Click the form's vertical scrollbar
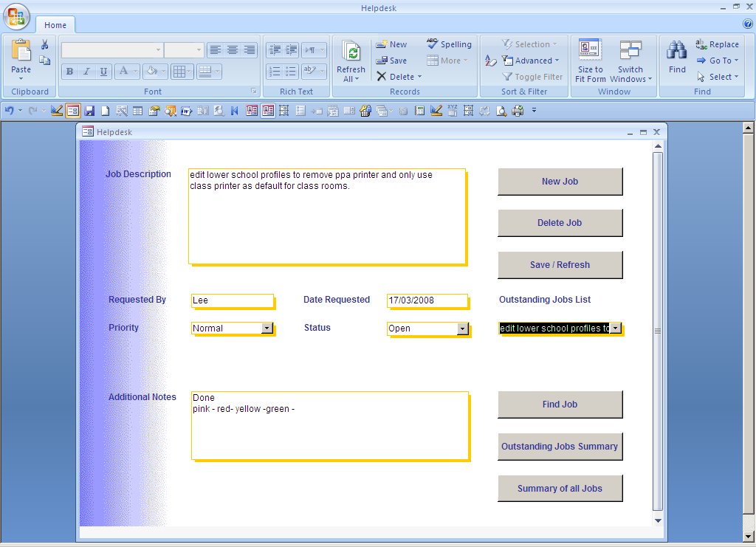 pos(658,332)
